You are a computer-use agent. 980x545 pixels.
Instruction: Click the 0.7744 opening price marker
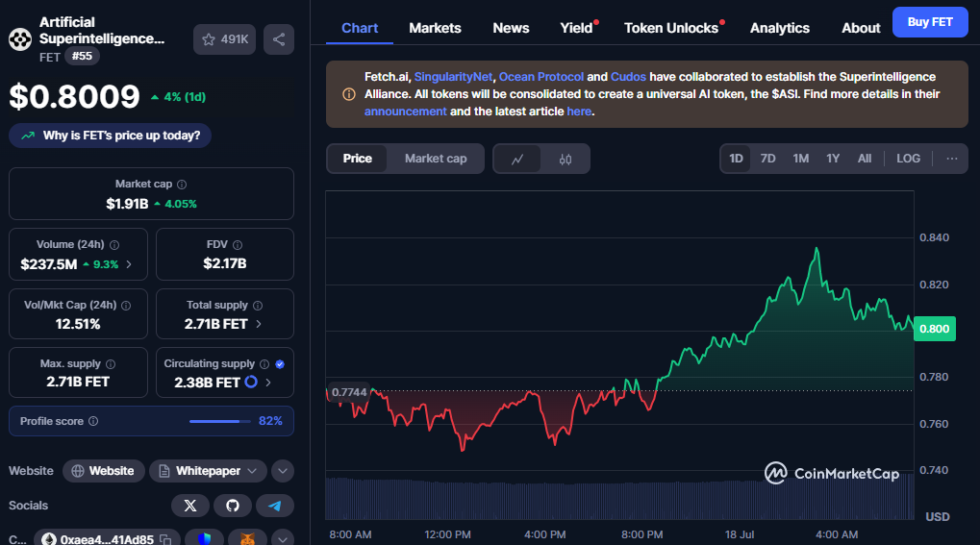pyautogui.click(x=349, y=392)
